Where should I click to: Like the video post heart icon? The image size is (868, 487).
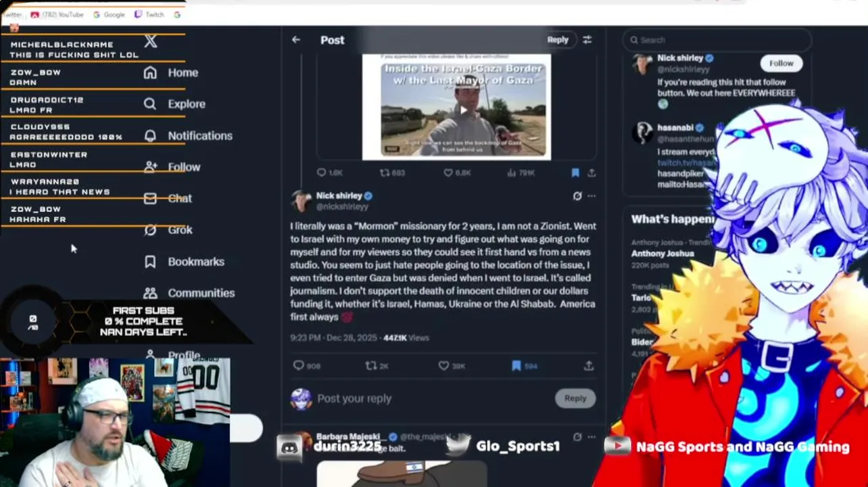(448, 173)
